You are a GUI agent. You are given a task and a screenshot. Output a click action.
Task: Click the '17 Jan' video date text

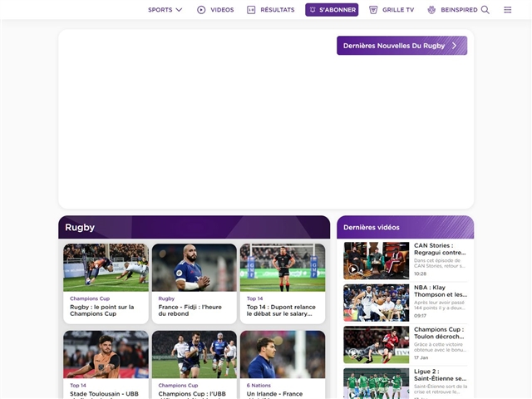pos(421,358)
